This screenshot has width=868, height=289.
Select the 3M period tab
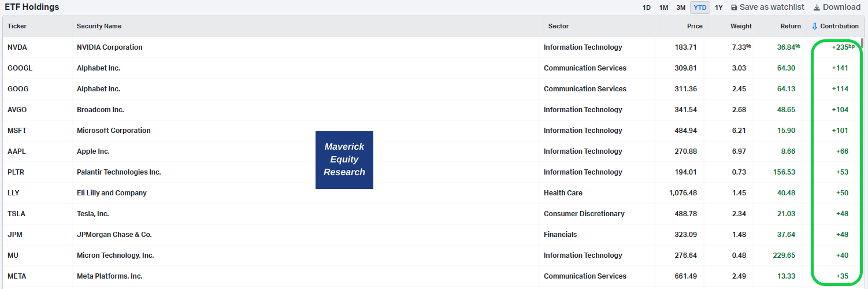[x=681, y=8]
